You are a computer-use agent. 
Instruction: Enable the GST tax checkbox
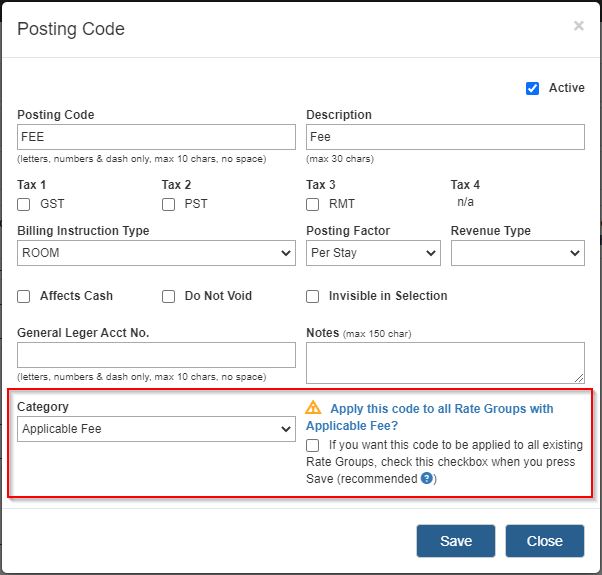(23, 204)
